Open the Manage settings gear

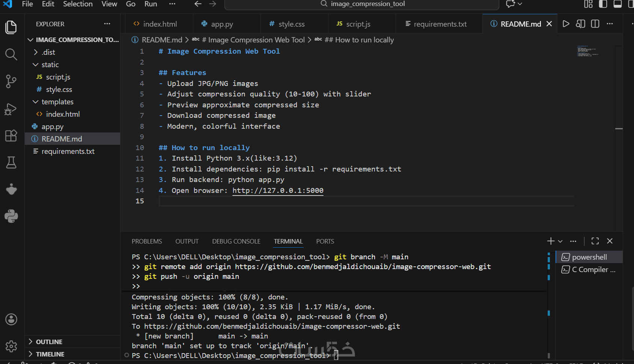coord(11,346)
